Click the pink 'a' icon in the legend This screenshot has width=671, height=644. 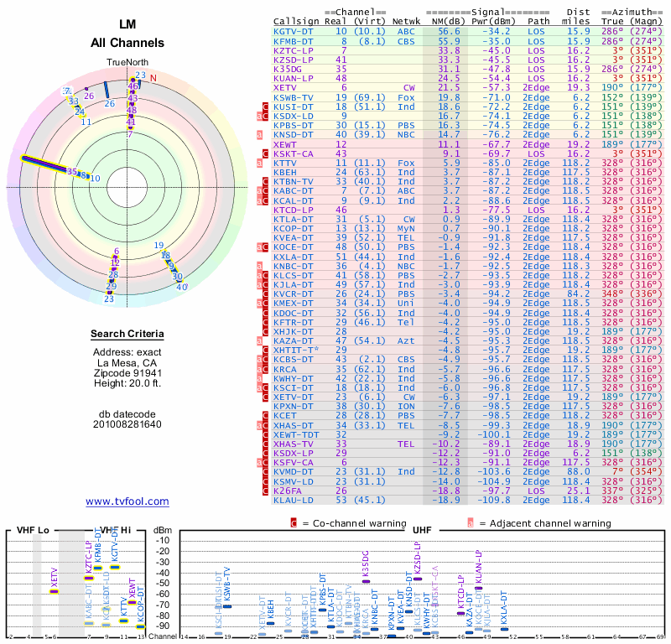pos(471,523)
